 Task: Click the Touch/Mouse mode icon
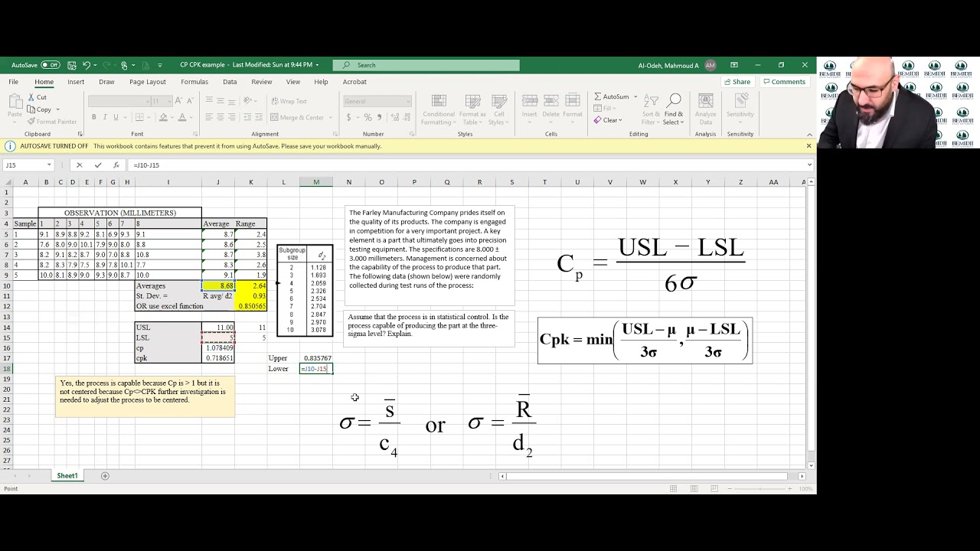click(124, 65)
